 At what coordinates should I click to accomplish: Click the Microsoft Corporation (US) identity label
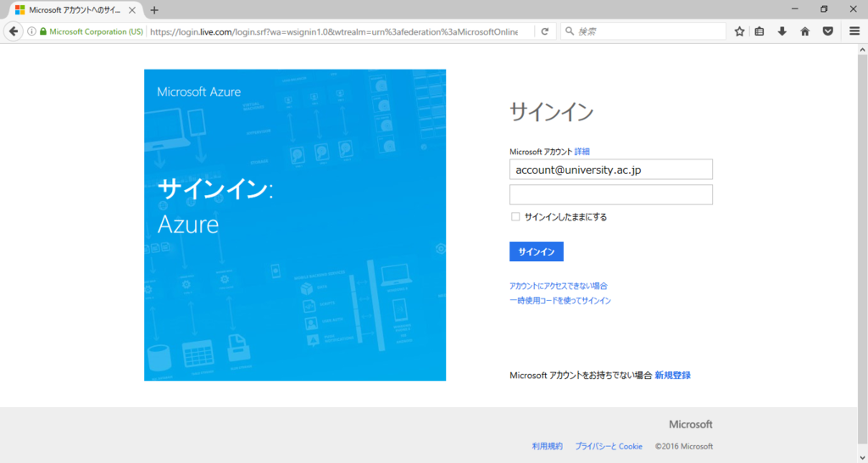(x=96, y=31)
